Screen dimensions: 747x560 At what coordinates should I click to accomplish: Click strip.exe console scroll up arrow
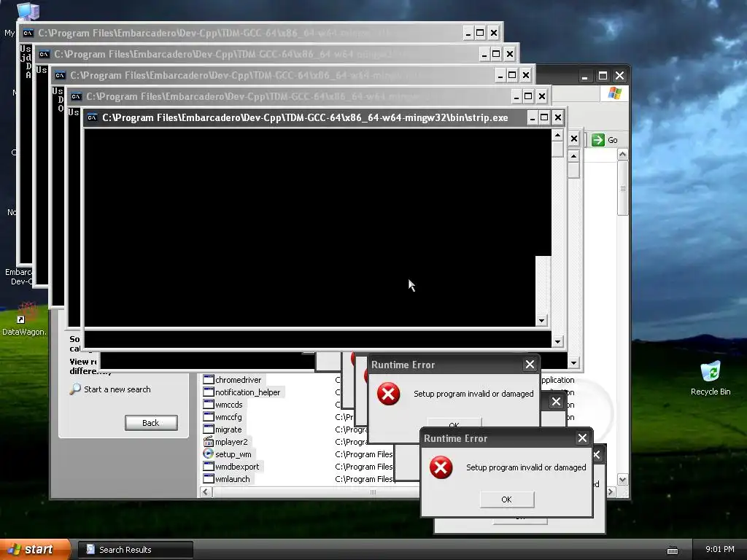point(557,136)
